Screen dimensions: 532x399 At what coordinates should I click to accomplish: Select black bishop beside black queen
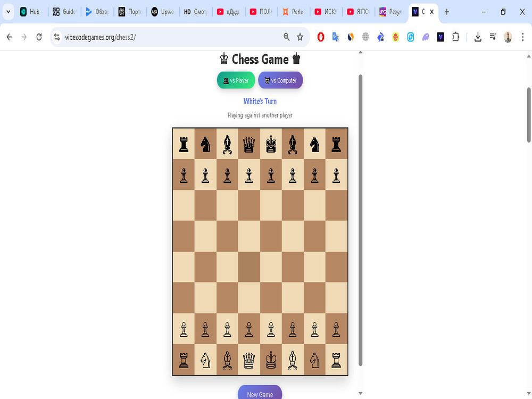tap(227, 144)
